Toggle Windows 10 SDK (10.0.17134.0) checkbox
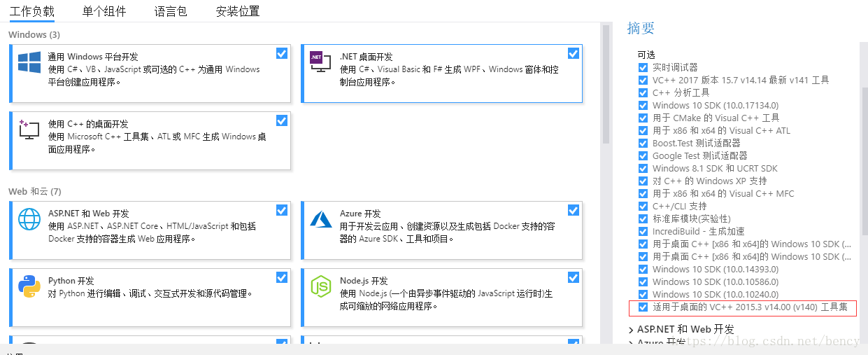 [x=643, y=105]
